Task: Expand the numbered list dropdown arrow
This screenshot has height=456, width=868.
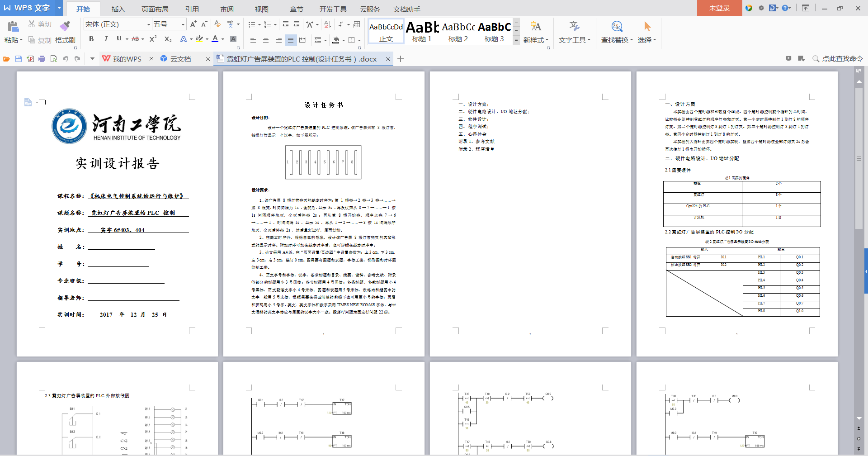Action: click(x=275, y=25)
